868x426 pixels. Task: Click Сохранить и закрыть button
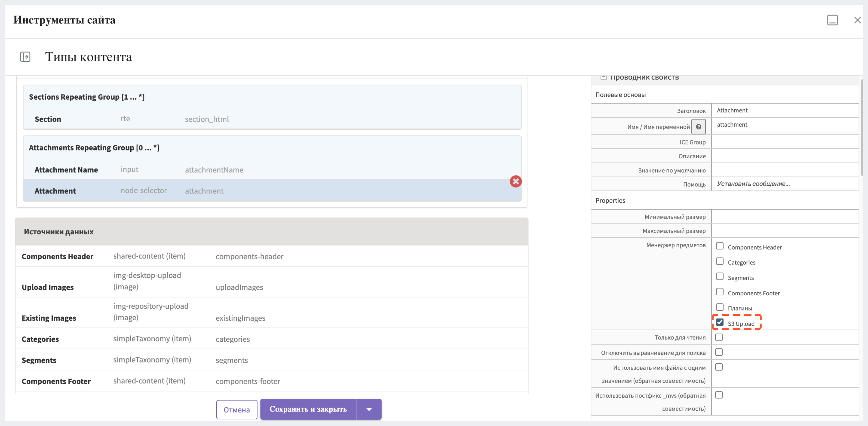[308, 409]
